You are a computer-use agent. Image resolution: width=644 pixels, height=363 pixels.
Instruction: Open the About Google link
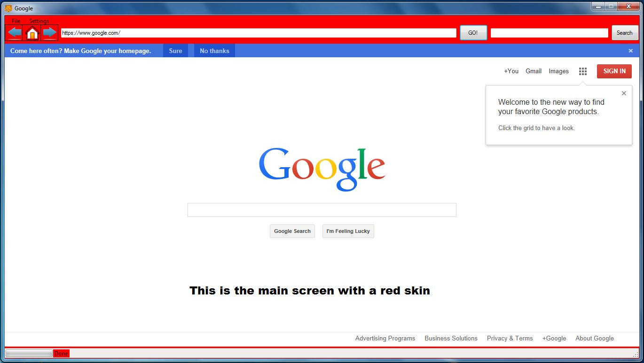[595, 338]
